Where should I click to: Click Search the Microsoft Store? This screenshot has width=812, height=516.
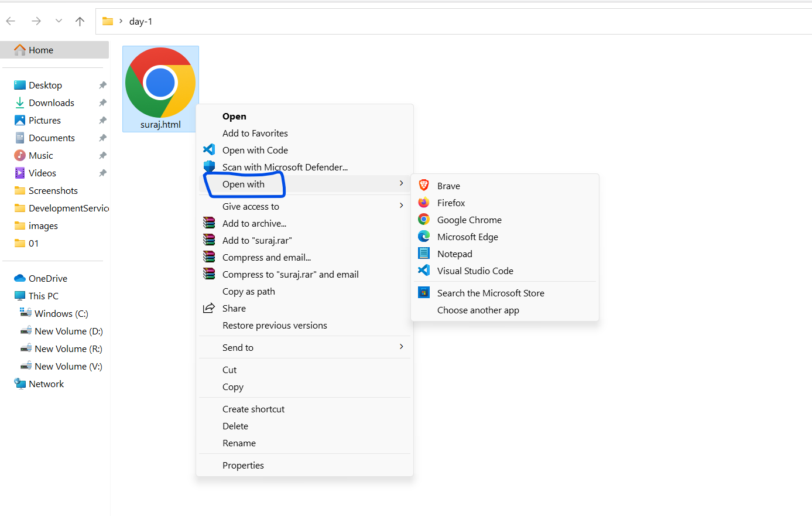pos(505,293)
